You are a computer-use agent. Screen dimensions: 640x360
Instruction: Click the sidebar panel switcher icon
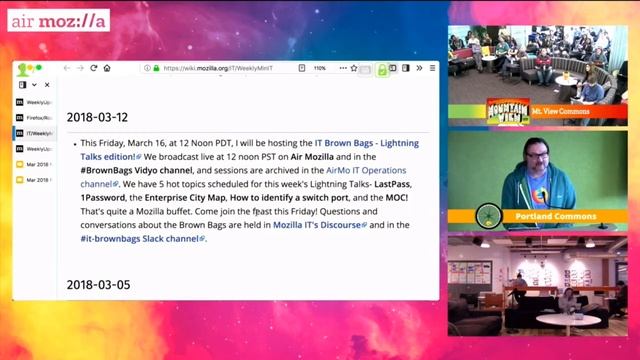pyautogui.click(x=22, y=84)
